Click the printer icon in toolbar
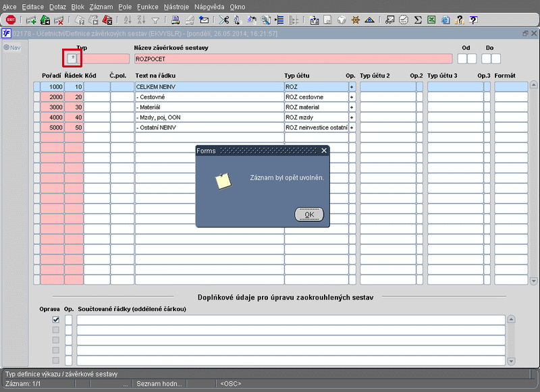540x392 pixels. point(175,20)
